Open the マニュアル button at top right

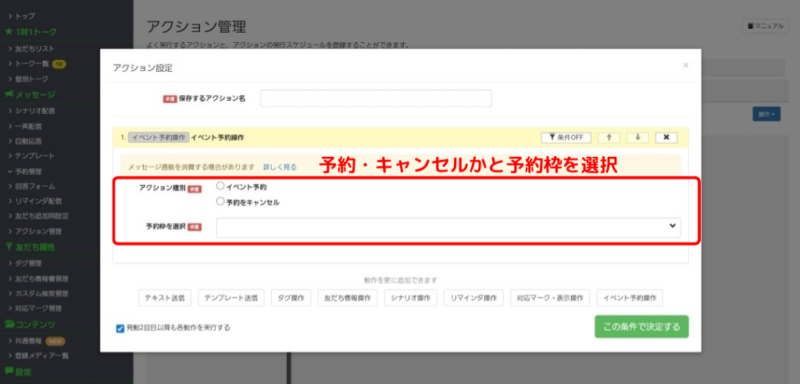(766, 26)
